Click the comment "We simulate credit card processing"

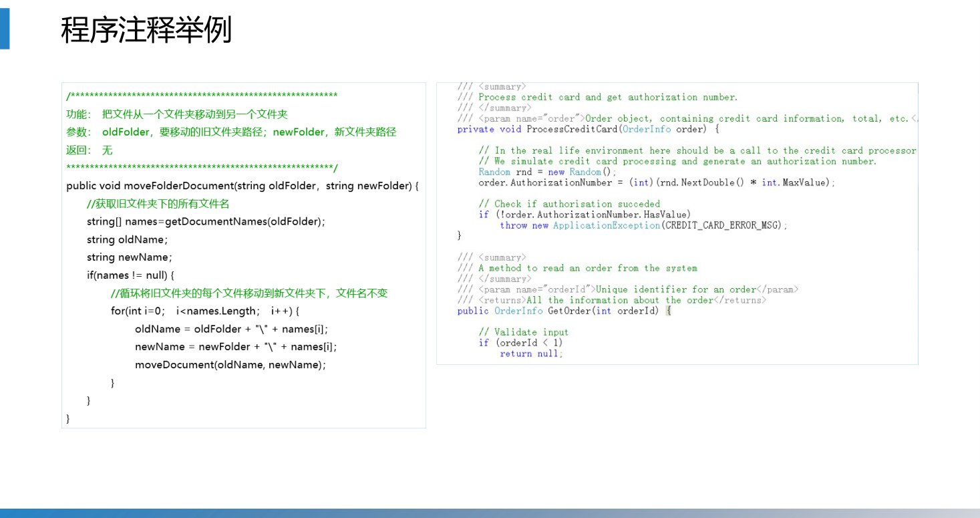[678, 161]
